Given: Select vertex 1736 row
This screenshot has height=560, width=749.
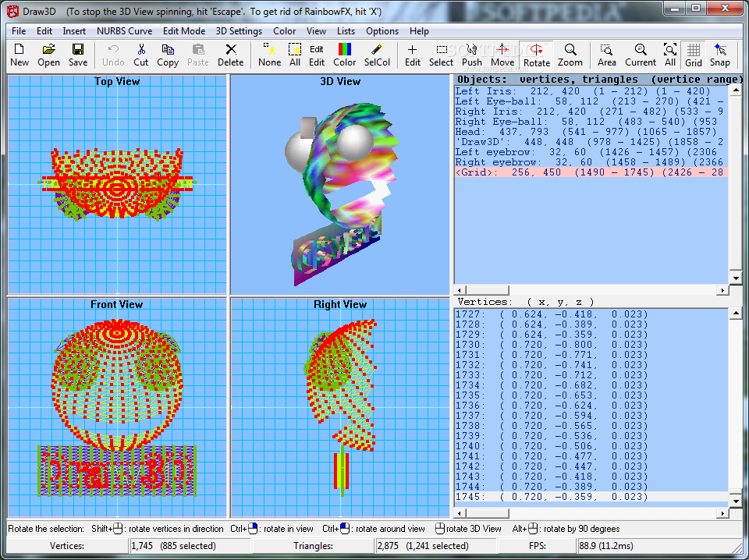Looking at the screenshot, I should [591, 406].
